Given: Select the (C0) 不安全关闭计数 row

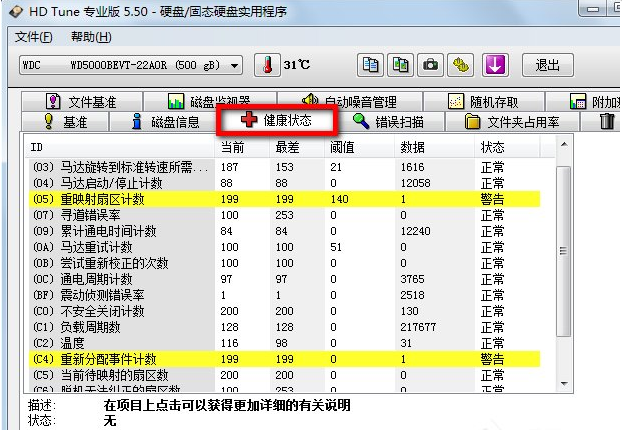Looking at the screenshot, I should point(284,311).
